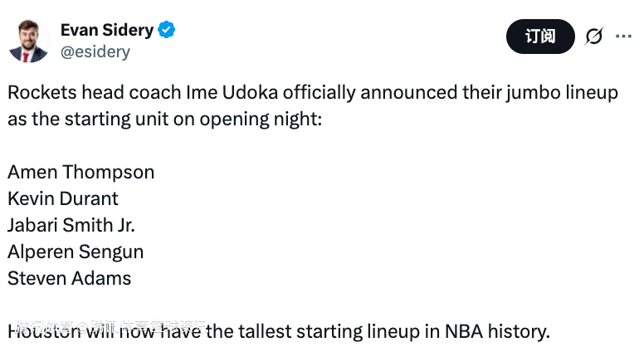Click the "Amen Thompson" line
The height and width of the screenshot is (347, 644).
[80, 172]
